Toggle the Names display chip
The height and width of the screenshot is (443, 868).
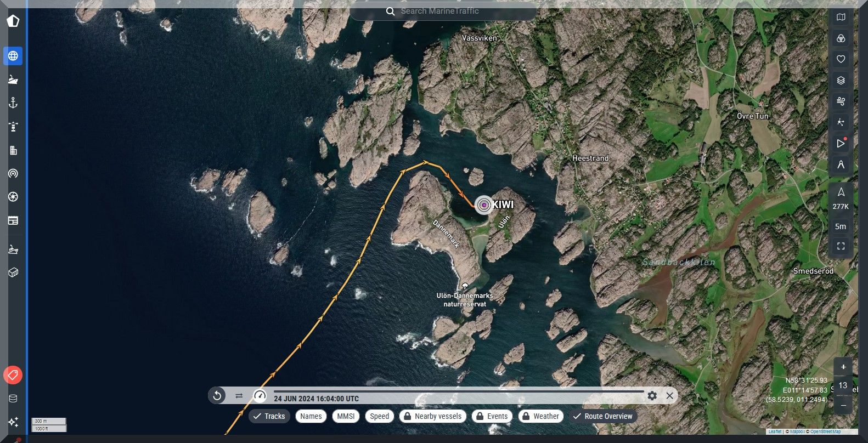pyautogui.click(x=311, y=416)
